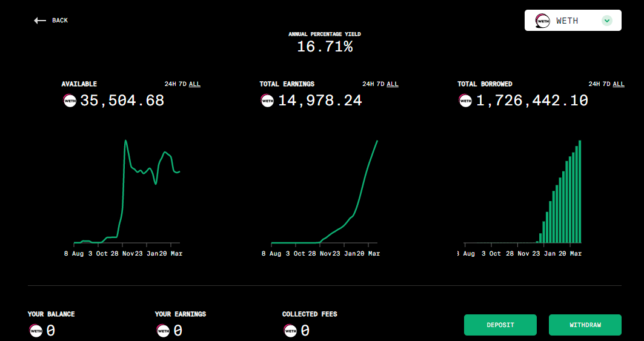The height and width of the screenshot is (341, 644).
Task: Select ALL range for Available chart
Action: (x=194, y=84)
